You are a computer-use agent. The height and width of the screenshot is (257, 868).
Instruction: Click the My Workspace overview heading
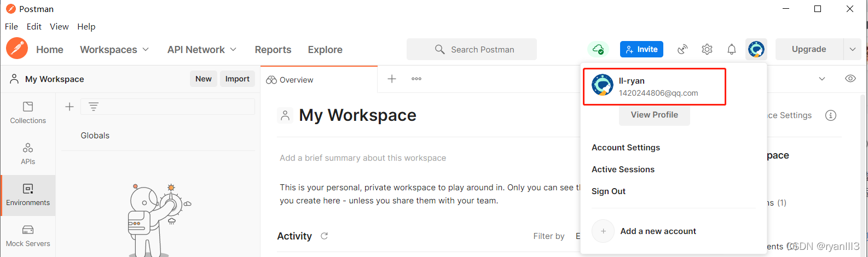click(358, 115)
